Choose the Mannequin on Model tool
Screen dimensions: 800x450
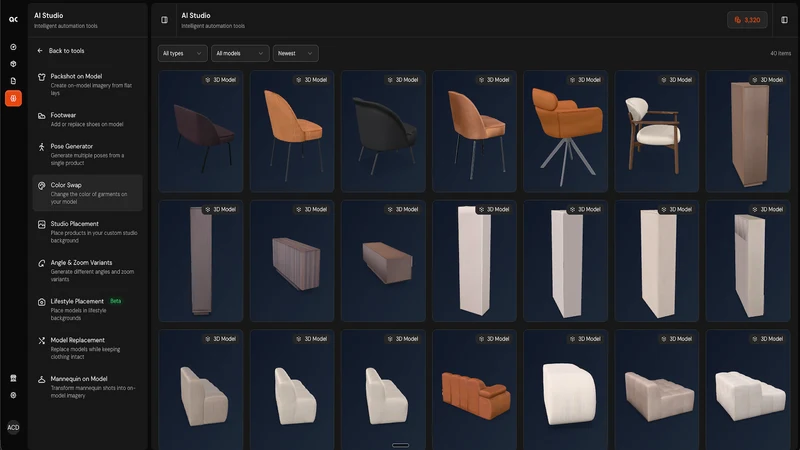point(87,387)
